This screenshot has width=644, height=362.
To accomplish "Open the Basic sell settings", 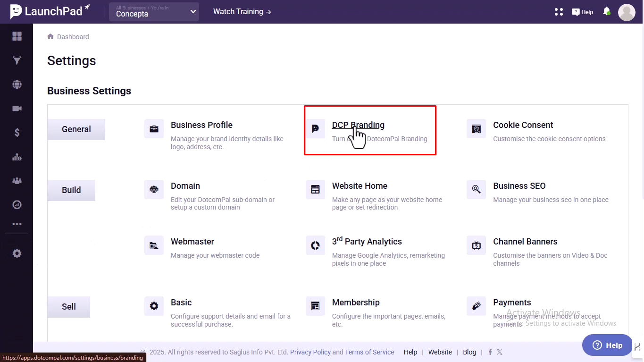I will [x=181, y=303].
